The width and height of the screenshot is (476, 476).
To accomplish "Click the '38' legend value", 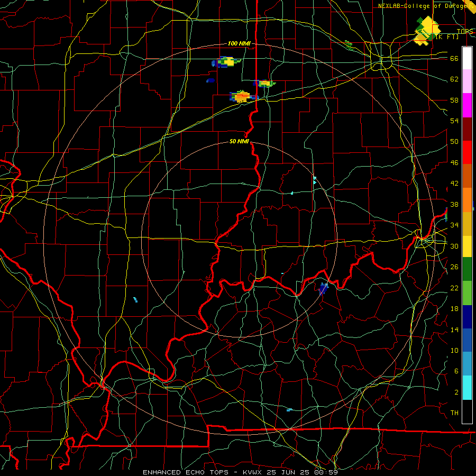I will pyautogui.click(x=454, y=204).
